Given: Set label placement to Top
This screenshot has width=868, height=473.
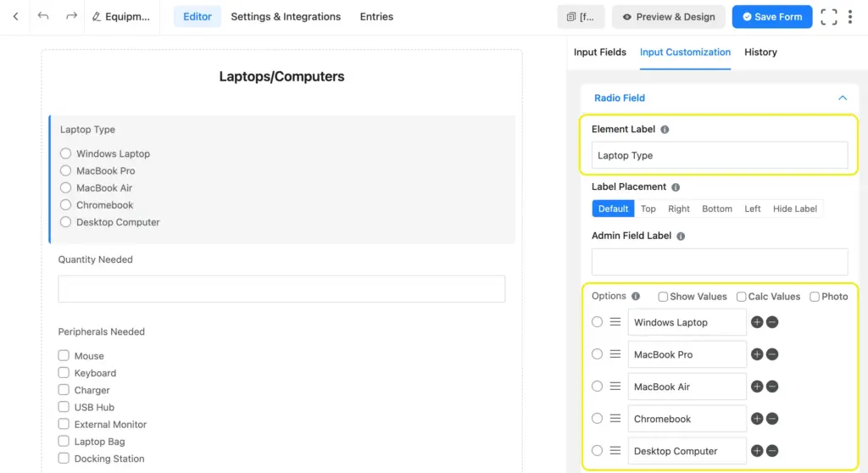Looking at the screenshot, I should (648, 209).
